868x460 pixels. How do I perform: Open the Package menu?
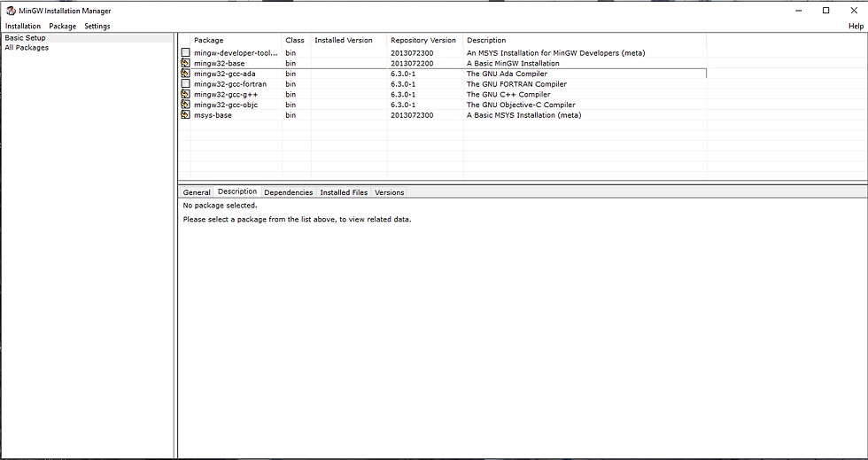click(x=63, y=26)
